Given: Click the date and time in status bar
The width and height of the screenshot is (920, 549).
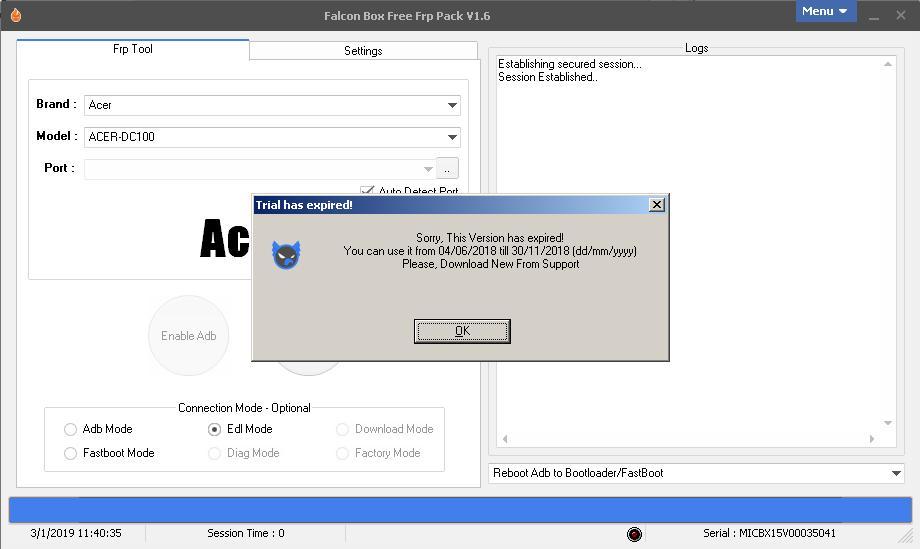Looking at the screenshot, I should click(76, 533).
